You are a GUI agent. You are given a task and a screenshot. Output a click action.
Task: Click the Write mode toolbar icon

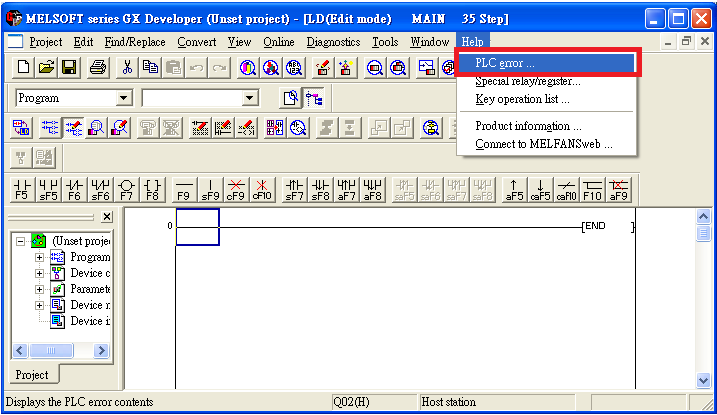click(74, 128)
